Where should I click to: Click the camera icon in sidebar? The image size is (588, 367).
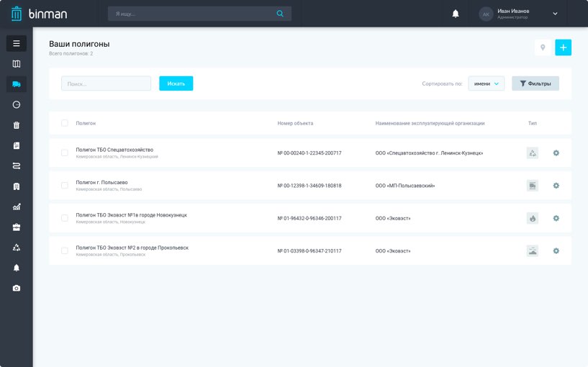point(17,289)
